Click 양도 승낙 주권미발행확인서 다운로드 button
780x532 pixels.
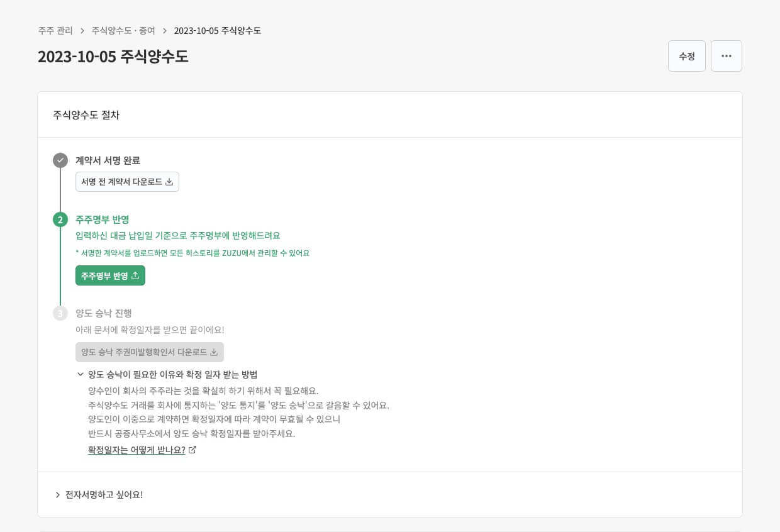coord(150,352)
